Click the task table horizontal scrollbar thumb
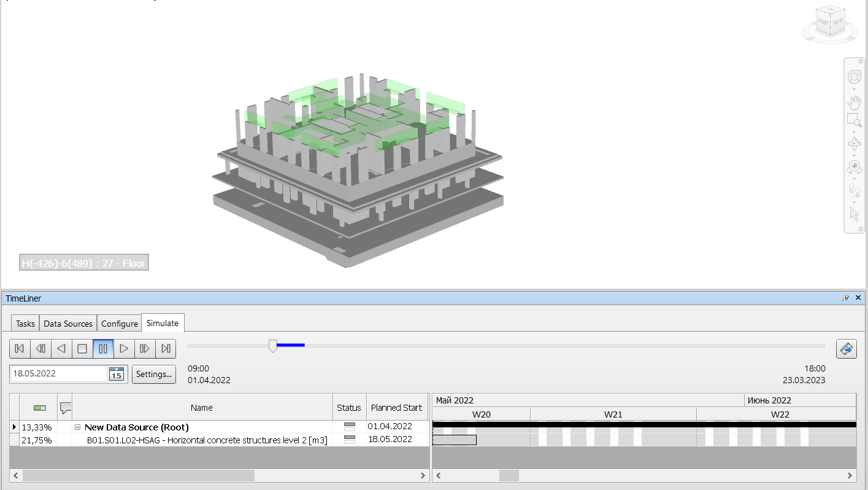868x490 pixels. (x=139, y=476)
